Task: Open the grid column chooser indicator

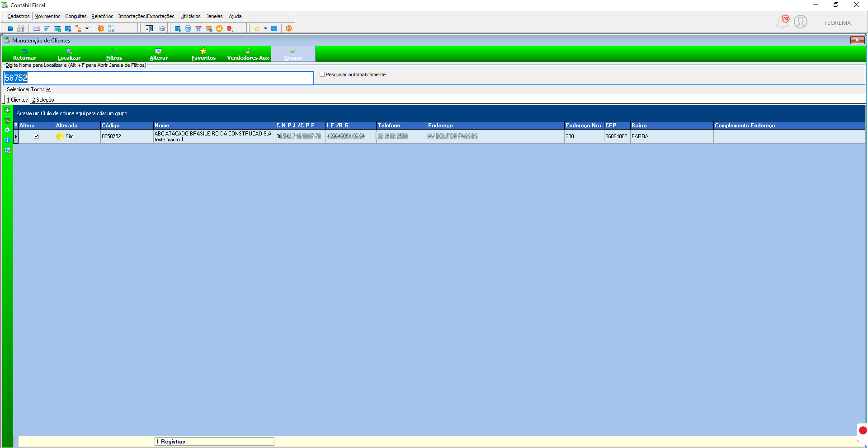Action: 16,126
